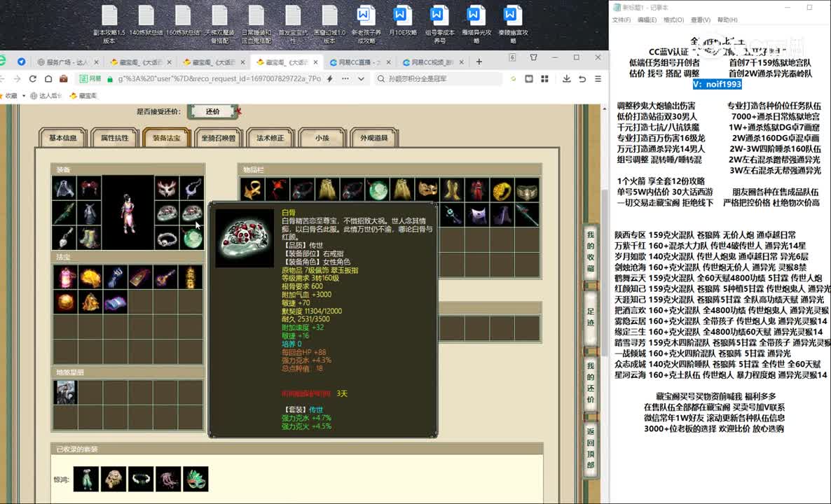Open the Notepad 编辑(E) menu
Viewport: 831px width, 504px height.
[x=647, y=20]
